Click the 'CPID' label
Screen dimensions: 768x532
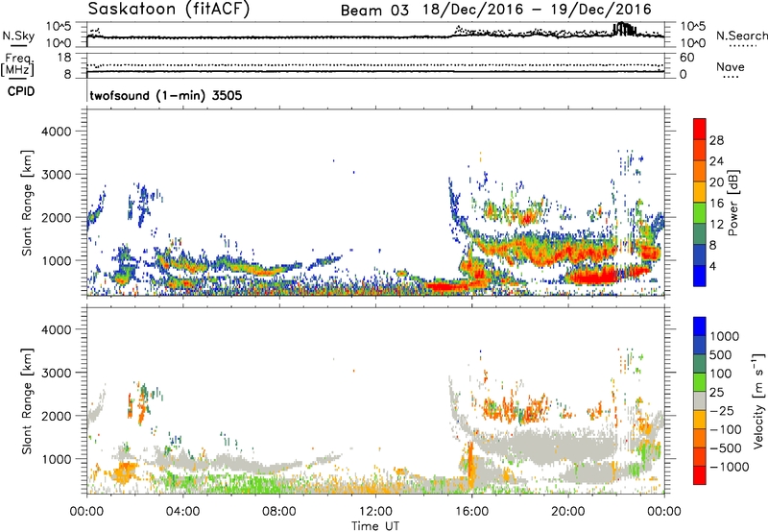click(x=21, y=91)
